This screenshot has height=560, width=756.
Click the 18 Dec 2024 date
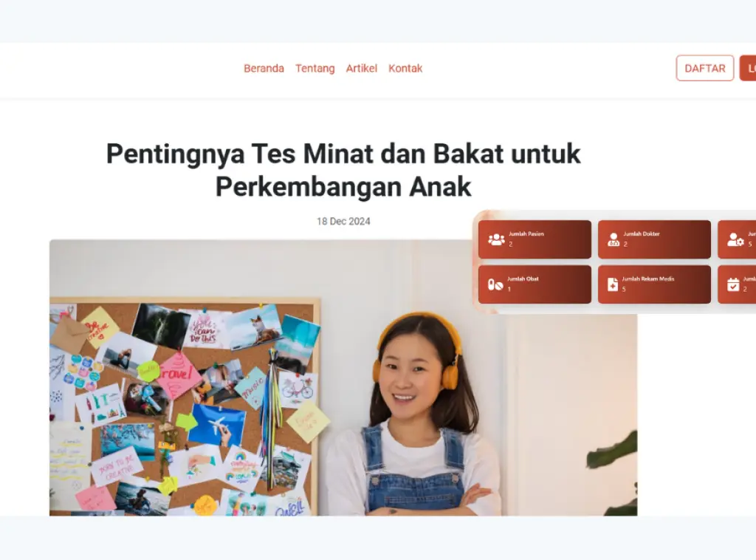pyautogui.click(x=343, y=222)
